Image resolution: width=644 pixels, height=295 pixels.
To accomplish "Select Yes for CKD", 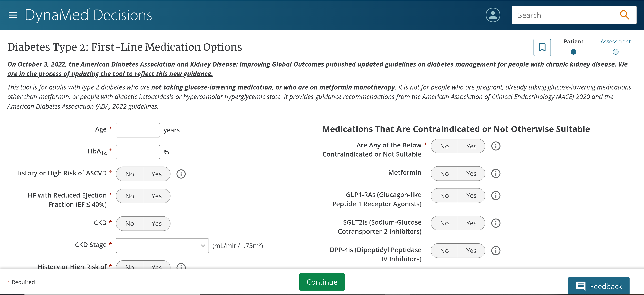I will 157,223.
